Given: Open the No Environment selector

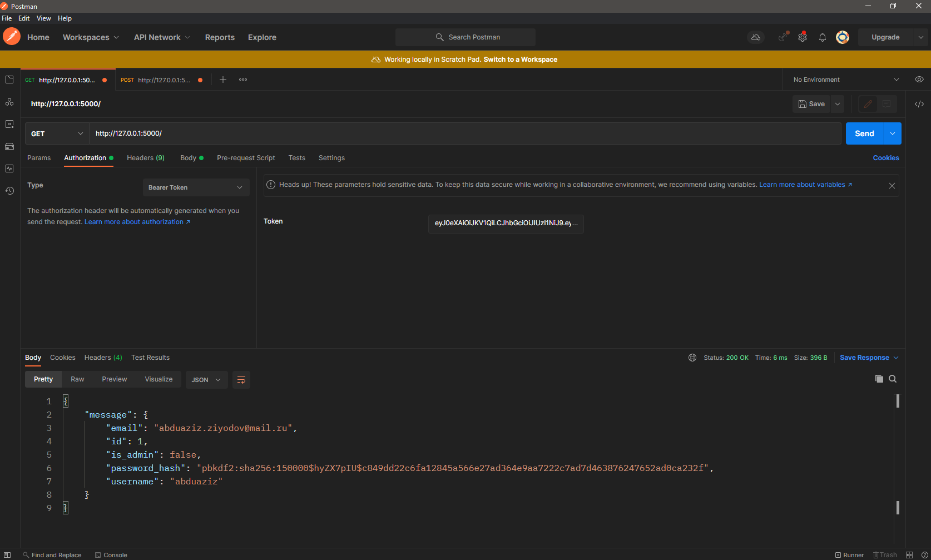Looking at the screenshot, I should [845, 80].
